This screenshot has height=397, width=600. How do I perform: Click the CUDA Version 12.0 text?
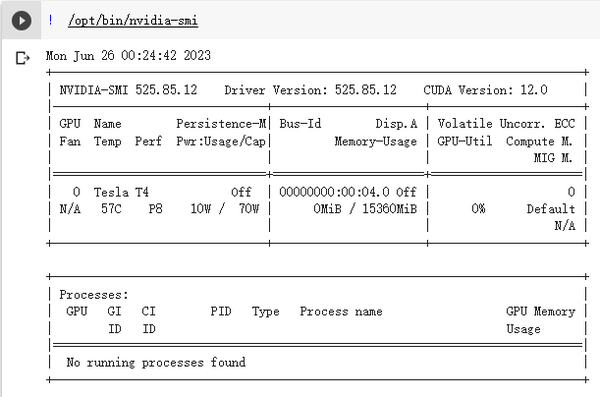(x=485, y=90)
